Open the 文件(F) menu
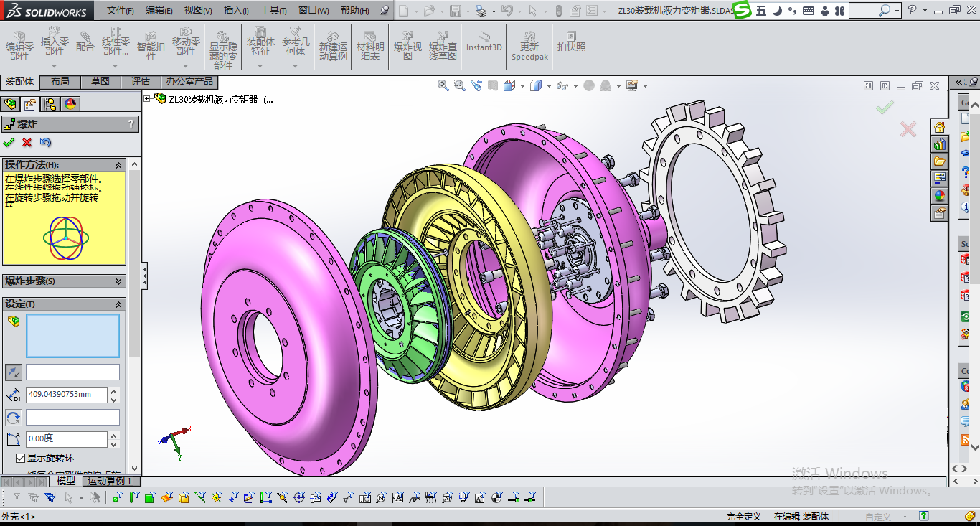980x526 pixels. (121, 11)
